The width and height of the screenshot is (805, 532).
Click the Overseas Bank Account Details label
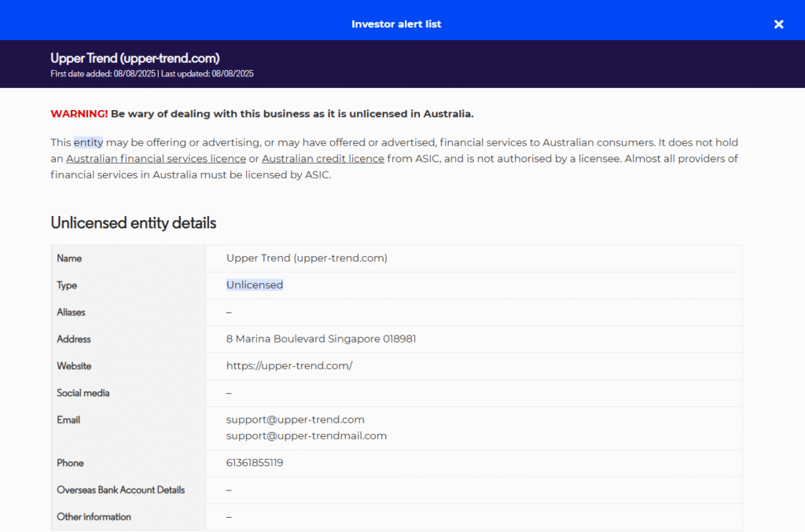[120, 490]
